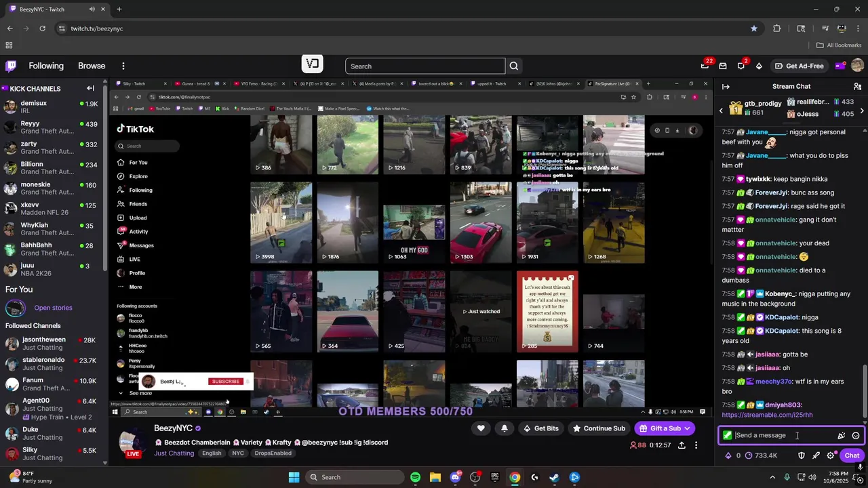Open Agent00 channel with Hype Train
This screenshot has width=868, height=488.
52,409
